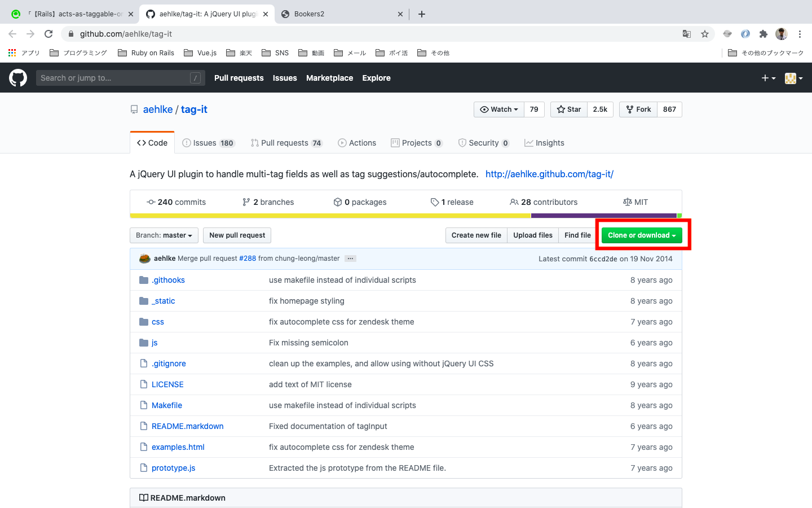The image size is (812, 508).
Task: Click Upload files button
Action: point(533,235)
